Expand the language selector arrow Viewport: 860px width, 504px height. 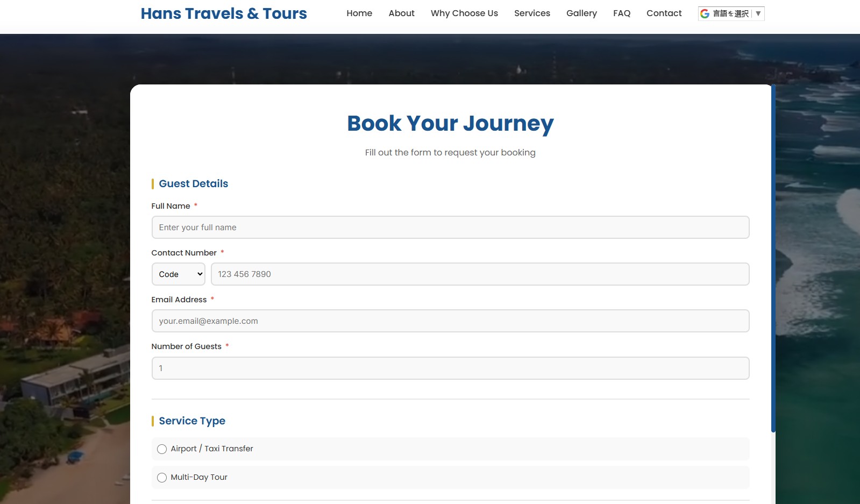click(758, 13)
